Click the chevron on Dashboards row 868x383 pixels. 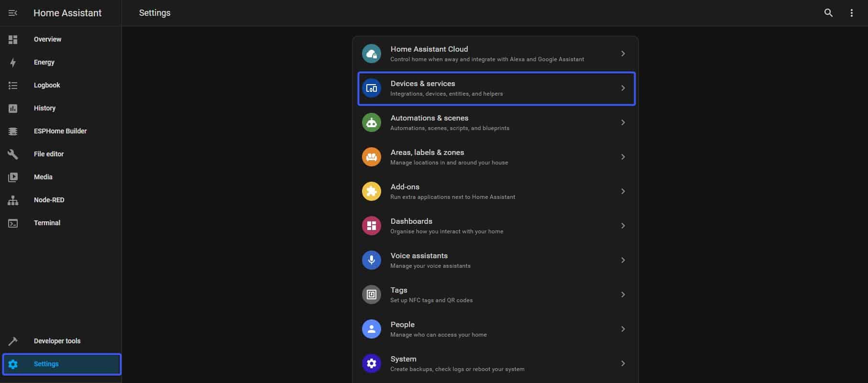point(623,226)
